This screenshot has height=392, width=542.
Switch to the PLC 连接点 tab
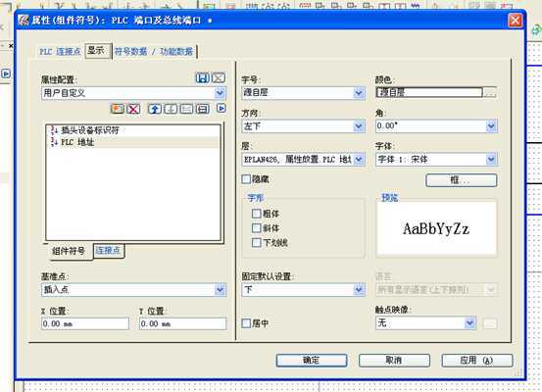[60, 52]
